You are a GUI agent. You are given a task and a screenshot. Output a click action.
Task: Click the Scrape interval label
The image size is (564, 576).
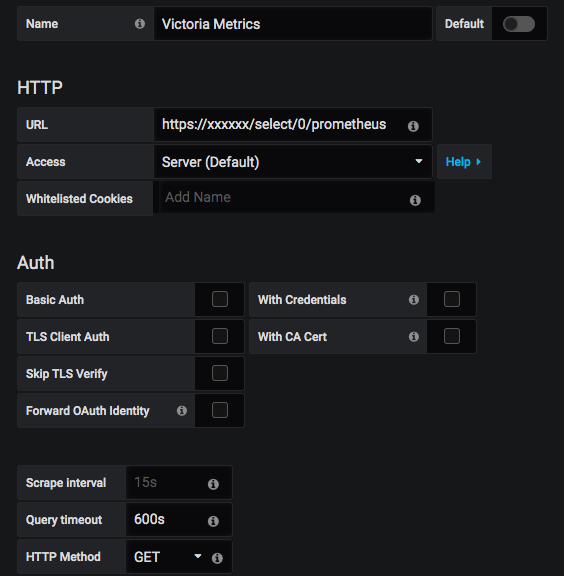[x=66, y=483]
